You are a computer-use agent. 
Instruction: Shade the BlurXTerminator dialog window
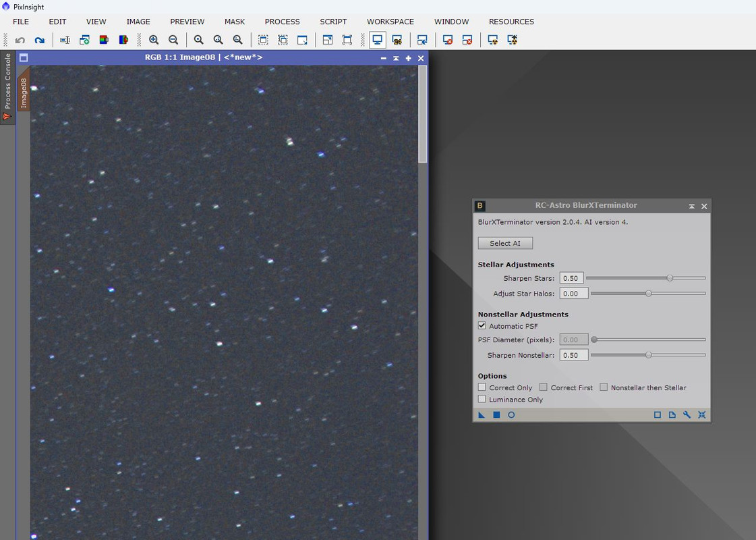click(x=692, y=206)
